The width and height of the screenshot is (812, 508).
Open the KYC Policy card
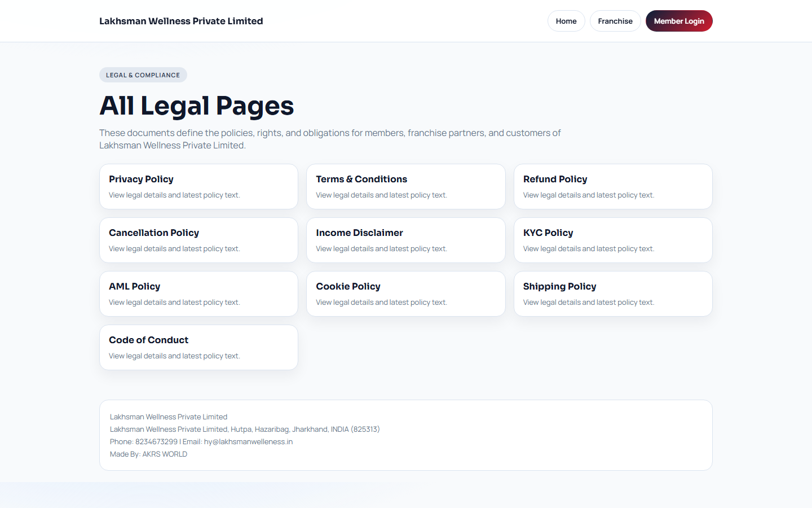coord(612,240)
